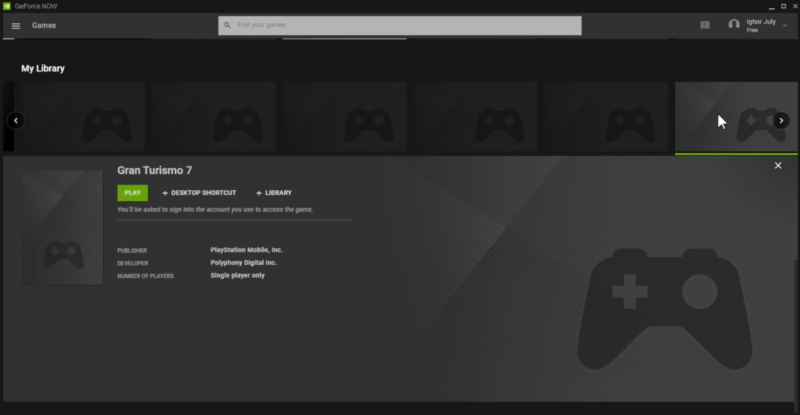Close the Gran Turismo 7 details panel

tap(778, 165)
